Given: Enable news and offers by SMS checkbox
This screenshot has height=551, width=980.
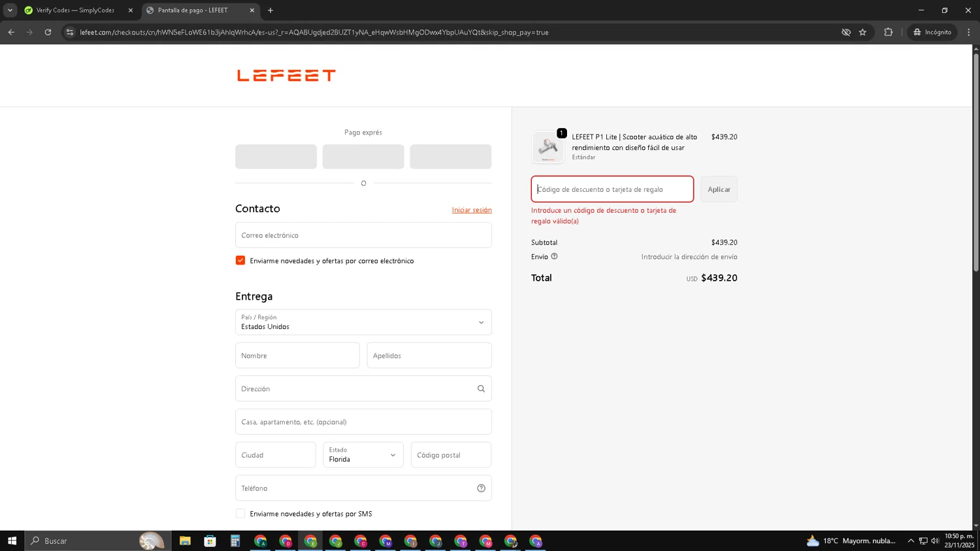Looking at the screenshot, I should point(240,514).
